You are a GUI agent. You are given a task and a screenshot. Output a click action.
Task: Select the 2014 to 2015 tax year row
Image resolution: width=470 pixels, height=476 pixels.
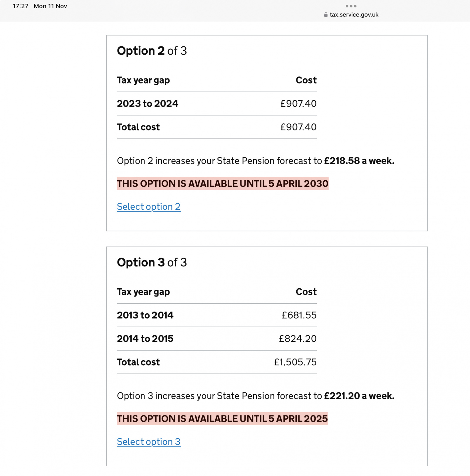click(x=145, y=338)
